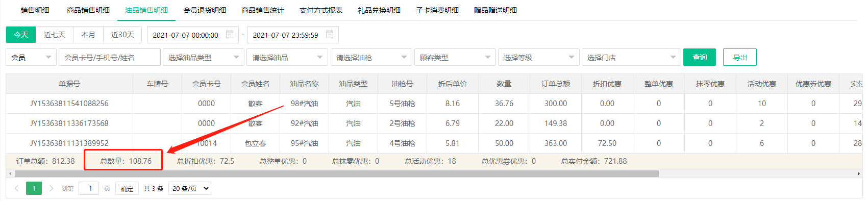Switch to 礼品兑换明细 tab
The width and height of the screenshot is (868, 201).
379,10
